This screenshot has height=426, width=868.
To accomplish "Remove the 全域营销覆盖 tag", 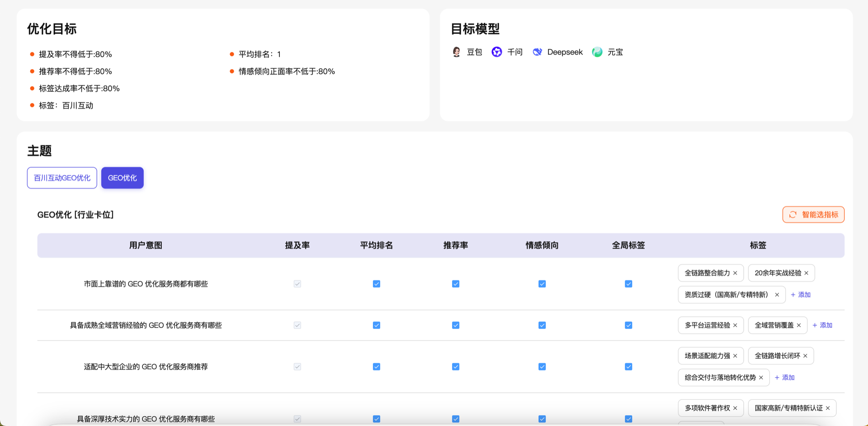I will [799, 325].
